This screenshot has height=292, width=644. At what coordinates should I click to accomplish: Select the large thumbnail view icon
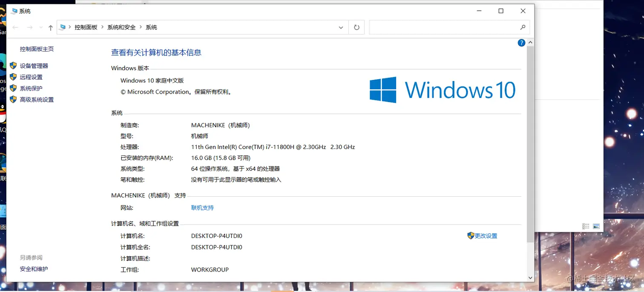pos(596,226)
